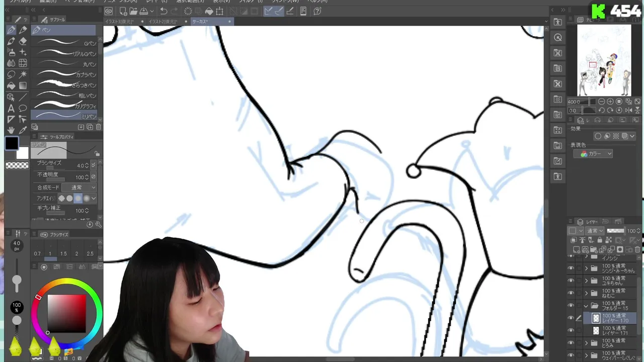Switch to the サーカス canvas tab
The height and width of the screenshot is (362, 644).
point(211,22)
